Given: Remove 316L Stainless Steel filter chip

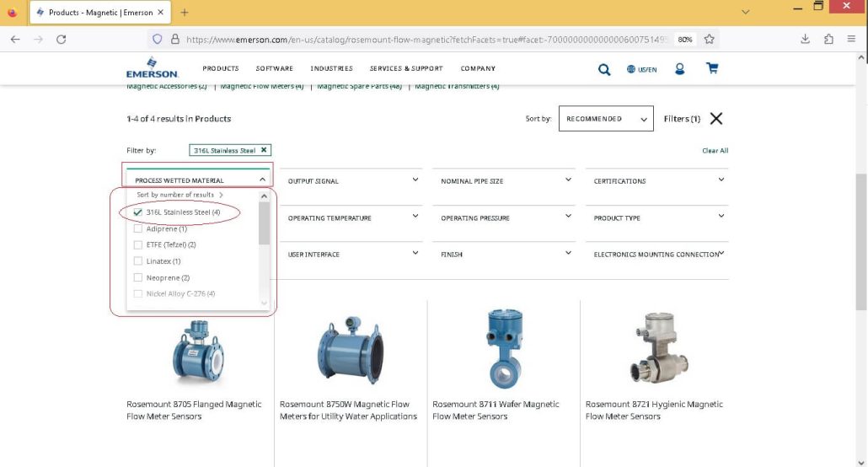Looking at the screenshot, I should pyautogui.click(x=264, y=150).
